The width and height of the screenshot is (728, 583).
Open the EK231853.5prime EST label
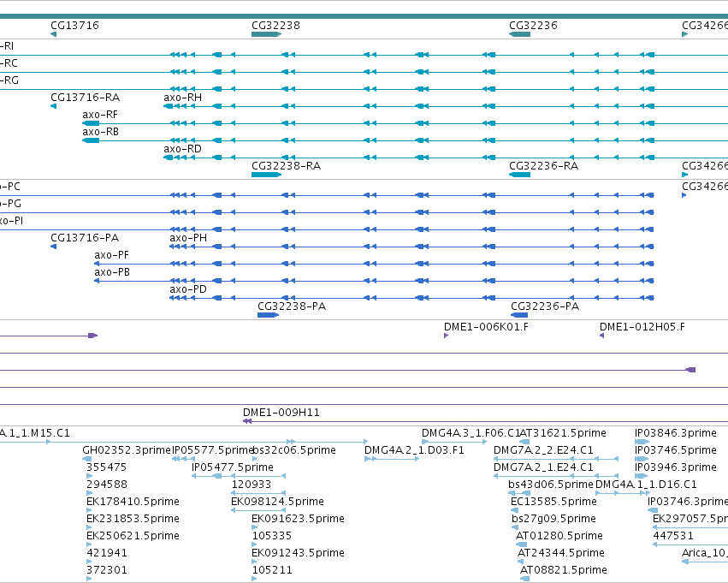[133, 520]
